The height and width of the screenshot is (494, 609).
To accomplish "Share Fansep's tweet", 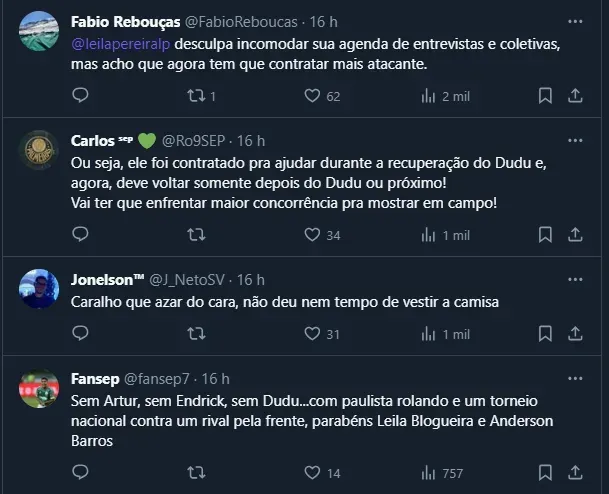I will click(x=575, y=473).
